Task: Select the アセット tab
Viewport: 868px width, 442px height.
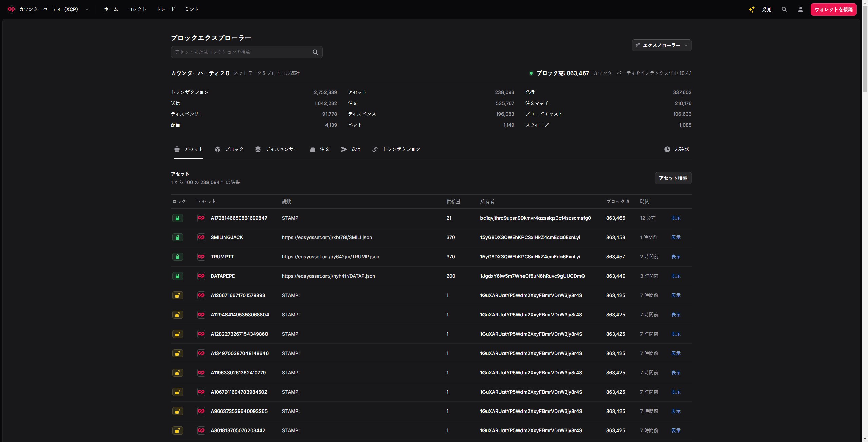Action: pyautogui.click(x=189, y=149)
